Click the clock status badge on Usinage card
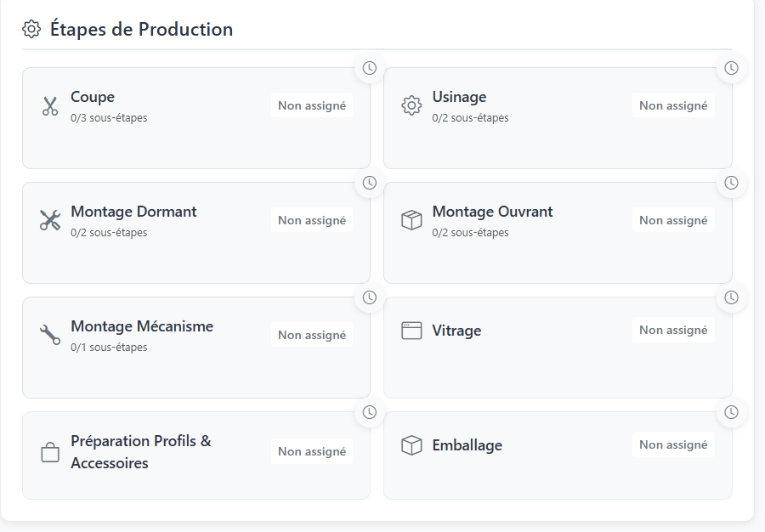Screen dimensions: 765x532 (731, 68)
